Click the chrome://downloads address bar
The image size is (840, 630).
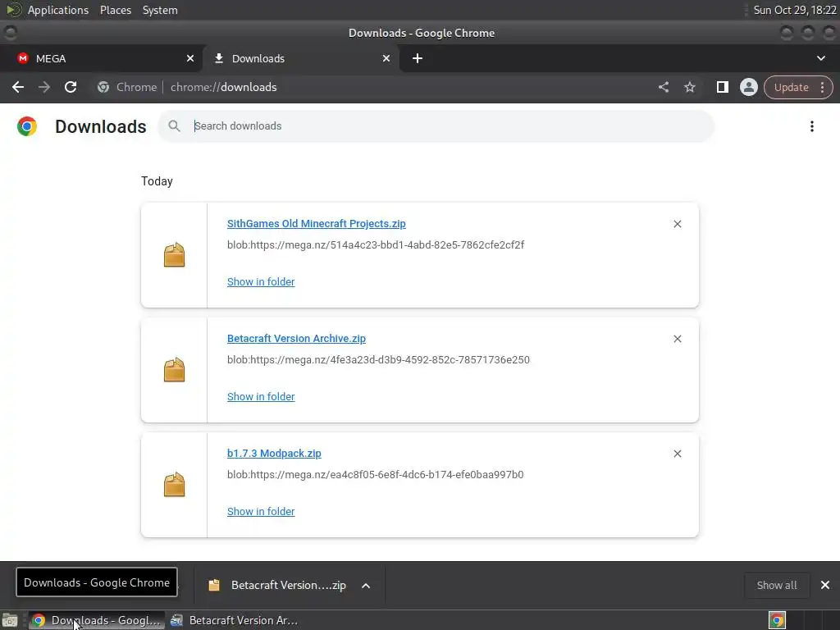223,87
